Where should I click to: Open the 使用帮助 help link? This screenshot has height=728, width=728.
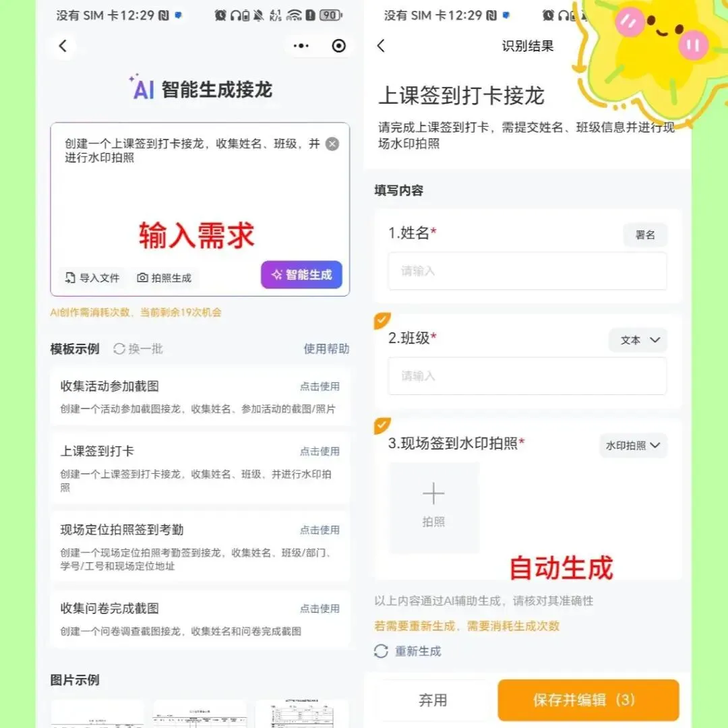tap(326, 348)
